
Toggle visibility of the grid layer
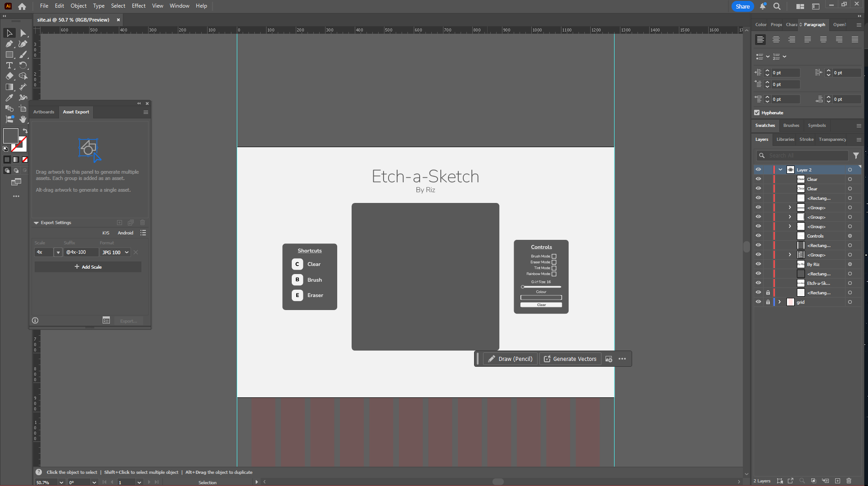click(758, 302)
